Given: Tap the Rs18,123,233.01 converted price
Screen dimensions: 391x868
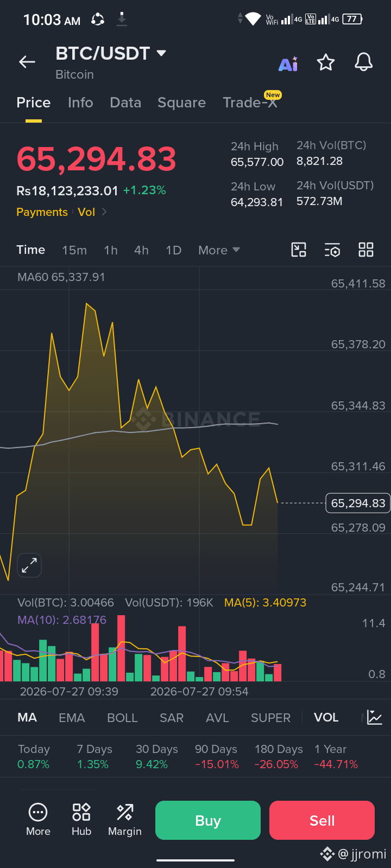Looking at the screenshot, I should pyautogui.click(x=67, y=190).
